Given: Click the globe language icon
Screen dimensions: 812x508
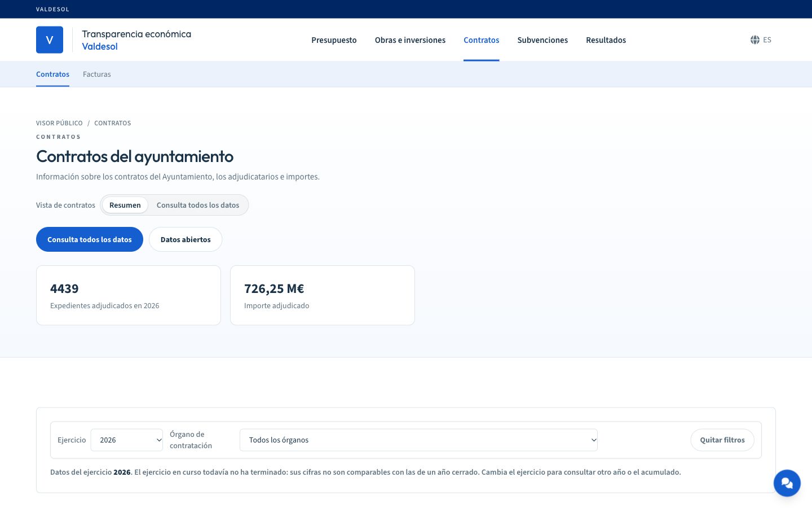Looking at the screenshot, I should [755, 40].
